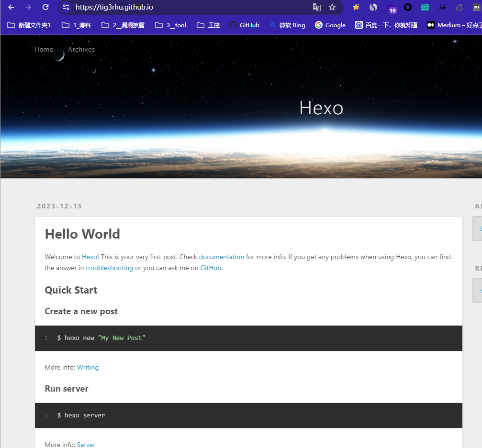This screenshot has height=448, width=482.
Task: Click the black circle extension icon
Action: coord(408,7)
